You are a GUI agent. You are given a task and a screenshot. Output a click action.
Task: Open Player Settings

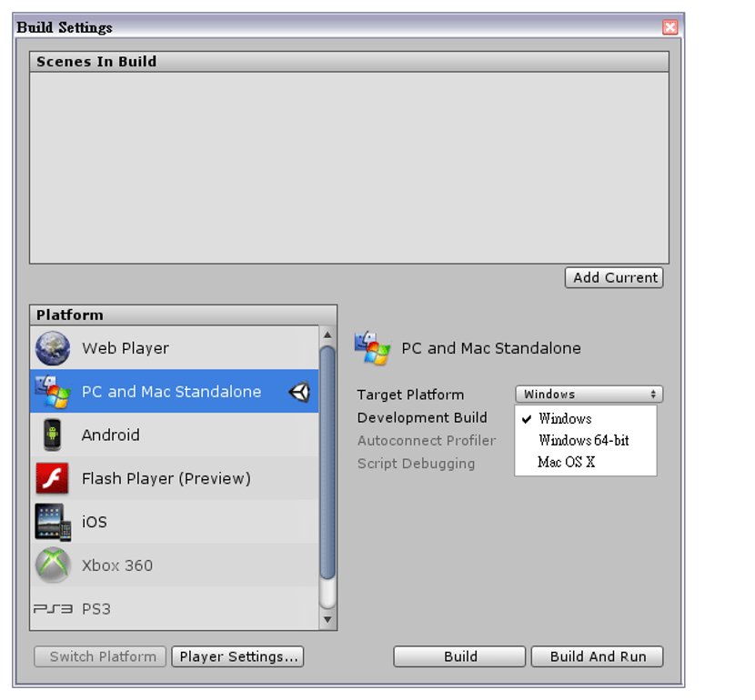point(237,656)
